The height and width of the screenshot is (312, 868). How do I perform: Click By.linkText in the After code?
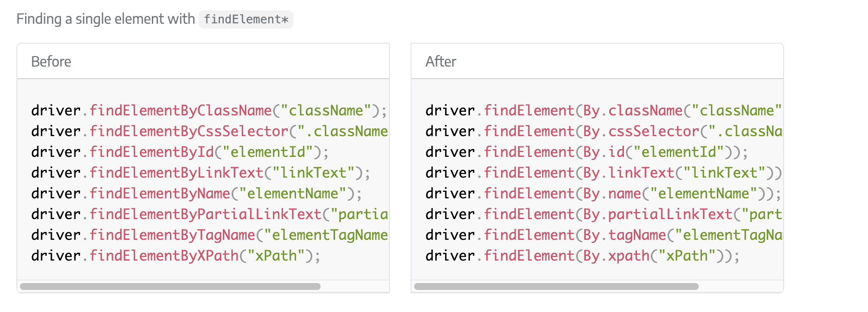(x=628, y=173)
